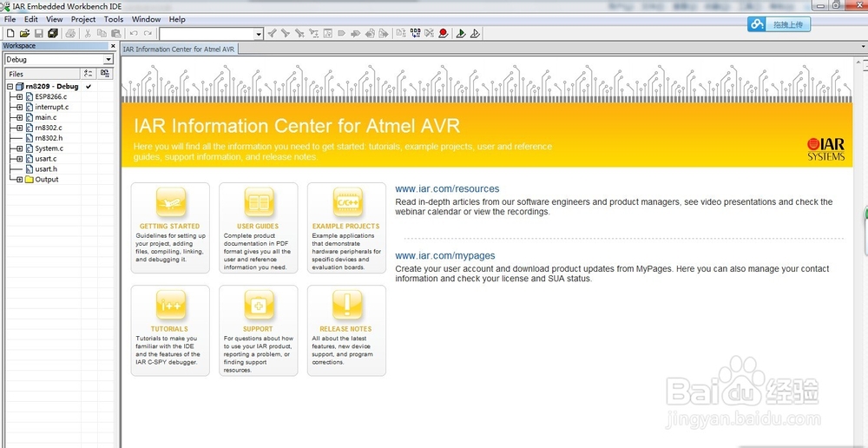This screenshot has width=868, height=448.
Task: Start Download and Debug
Action: (x=461, y=33)
